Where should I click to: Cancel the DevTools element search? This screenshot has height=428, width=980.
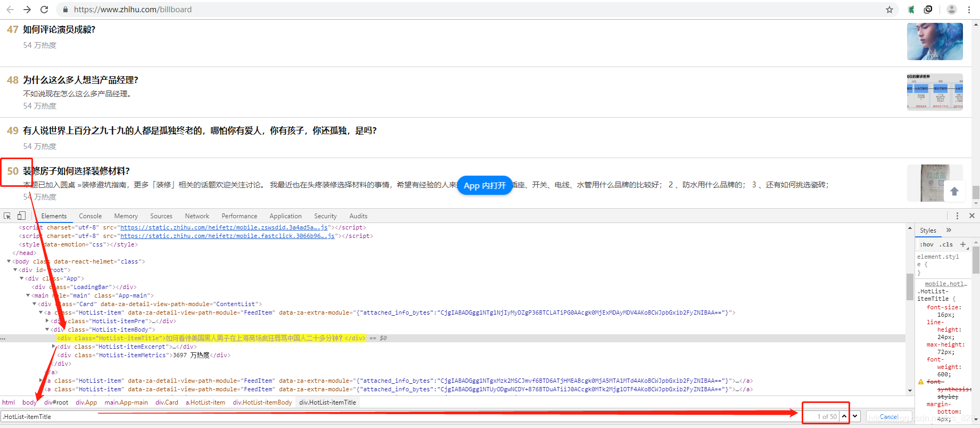(x=889, y=417)
